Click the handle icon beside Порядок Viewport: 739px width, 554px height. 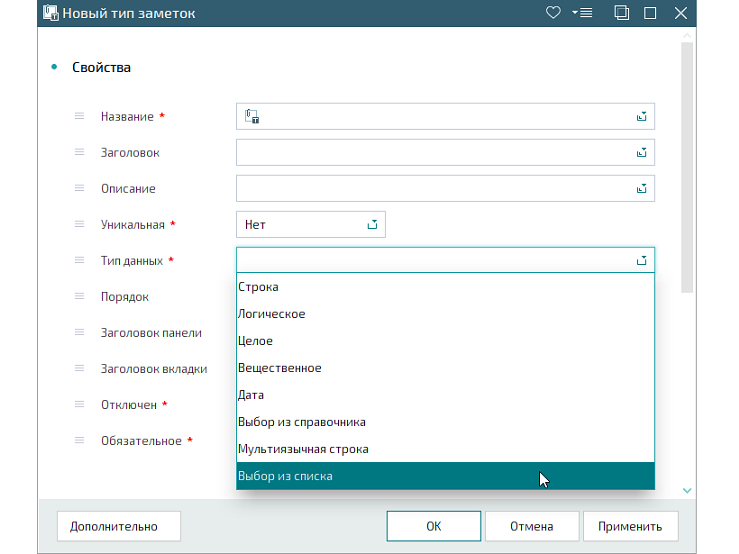coord(80,296)
